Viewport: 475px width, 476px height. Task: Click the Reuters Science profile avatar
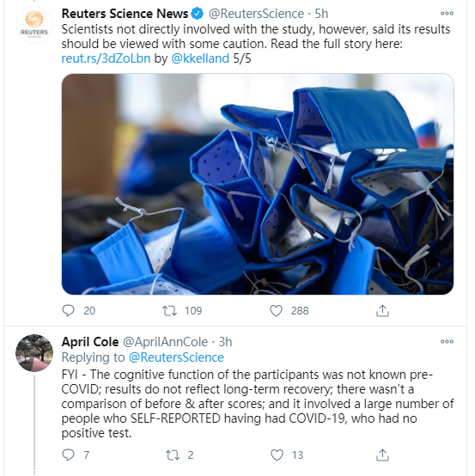(34, 25)
